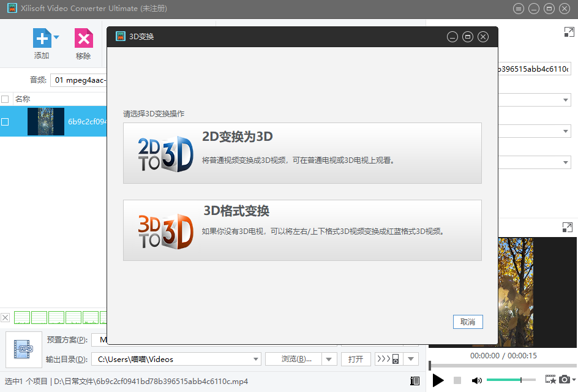Close the CPU usage graph panel

[x=6, y=317]
